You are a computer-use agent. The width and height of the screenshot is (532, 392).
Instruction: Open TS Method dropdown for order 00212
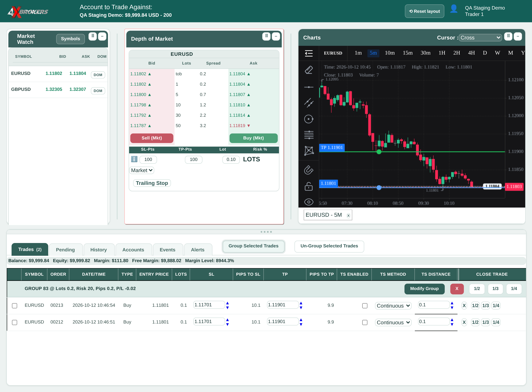coord(393,322)
